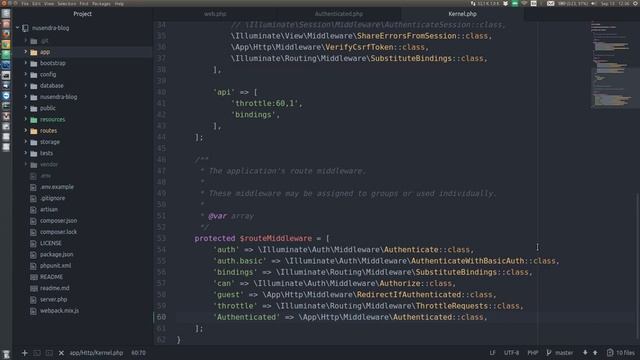Select the green resources folder icon
The height and width of the screenshot is (360, 640).
(34, 120)
